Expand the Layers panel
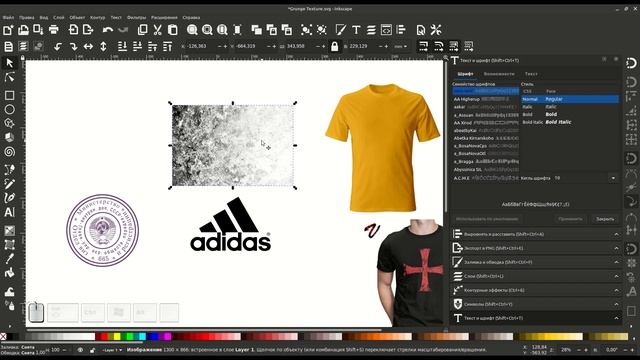The image size is (640, 360). 536,276
